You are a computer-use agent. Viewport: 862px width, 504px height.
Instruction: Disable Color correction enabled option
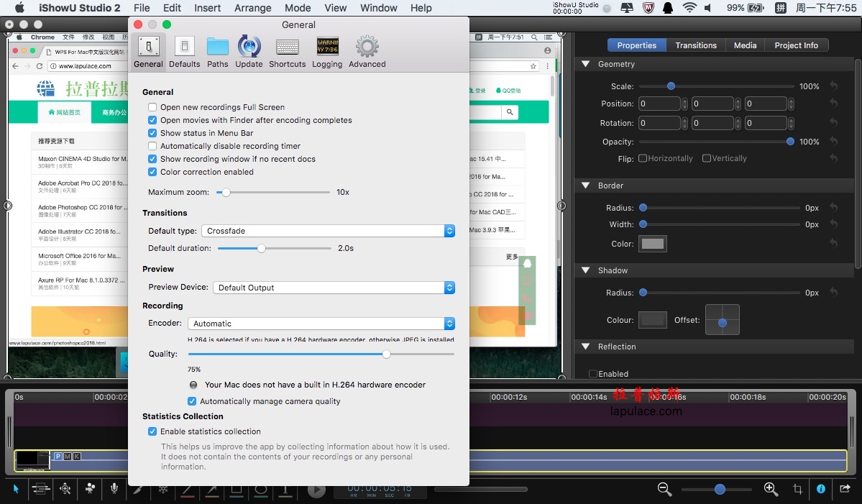pos(152,172)
